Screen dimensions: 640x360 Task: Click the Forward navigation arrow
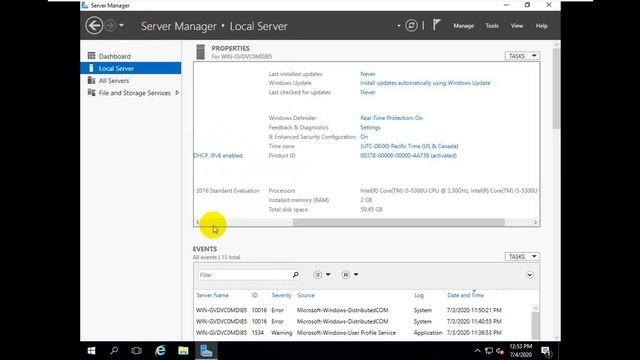point(110,26)
